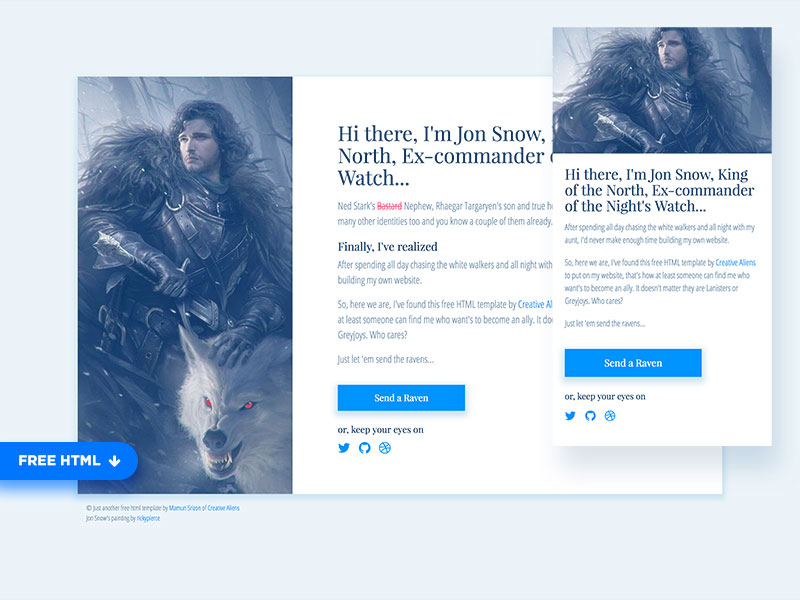Click 'Just let 'em send the ravens...' in mobile card
Image resolution: width=800 pixels, height=600 pixels.
coord(605,323)
